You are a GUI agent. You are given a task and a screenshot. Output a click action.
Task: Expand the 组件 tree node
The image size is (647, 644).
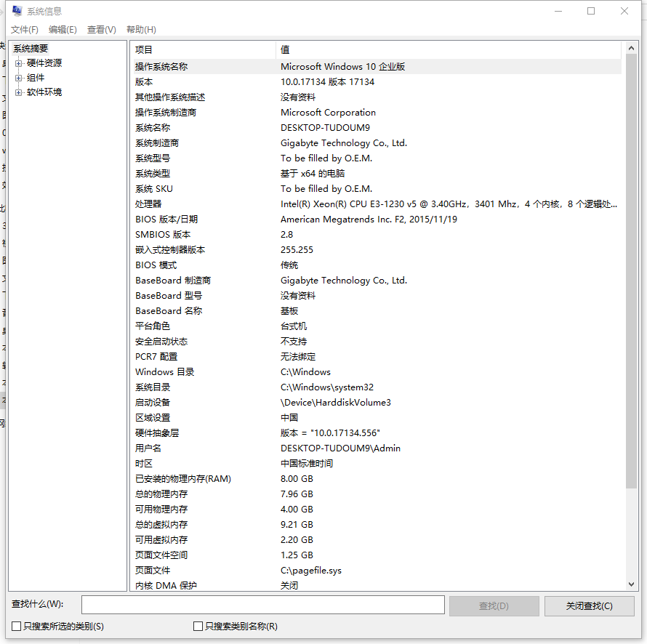18,78
